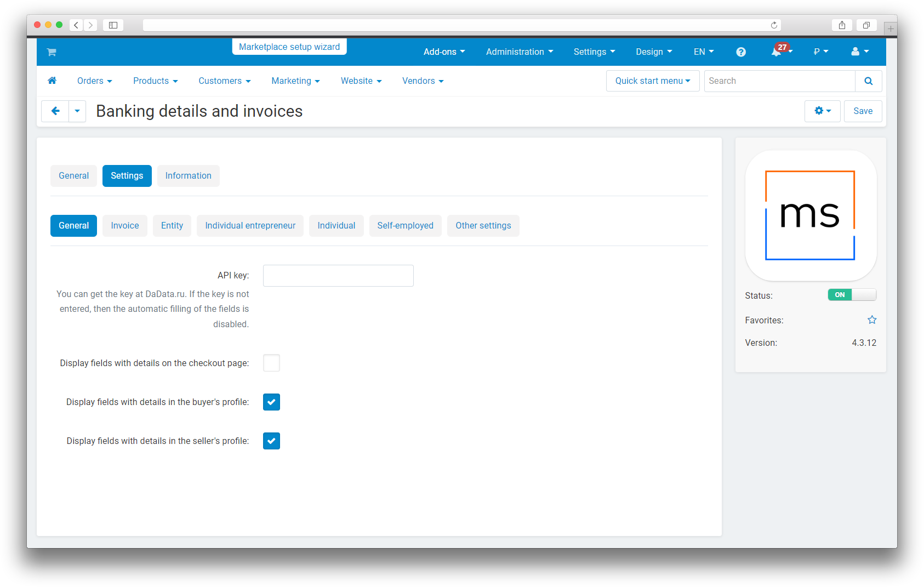The width and height of the screenshot is (924, 587).
Task: Open the Add-ons dropdown menu
Action: click(x=444, y=52)
